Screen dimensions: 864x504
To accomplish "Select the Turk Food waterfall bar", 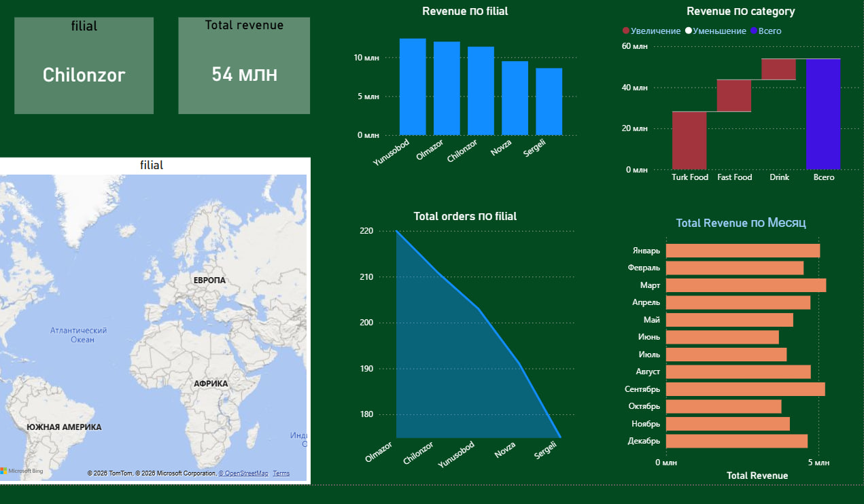I will pos(689,141).
